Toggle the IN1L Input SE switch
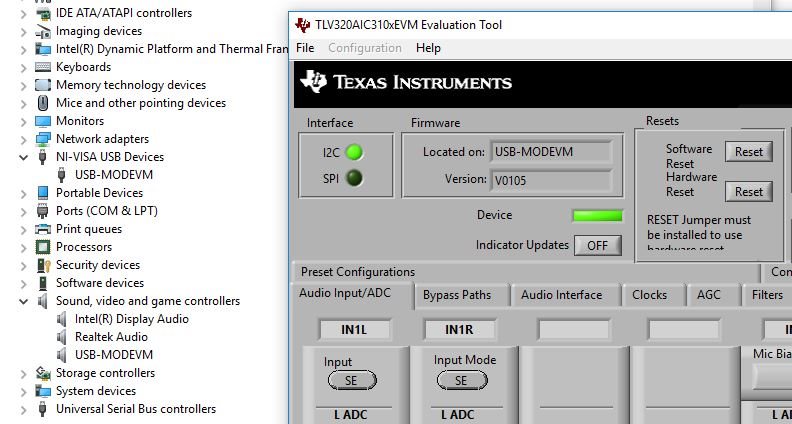The height and width of the screenshot is (424, 792). pos(352,380)
